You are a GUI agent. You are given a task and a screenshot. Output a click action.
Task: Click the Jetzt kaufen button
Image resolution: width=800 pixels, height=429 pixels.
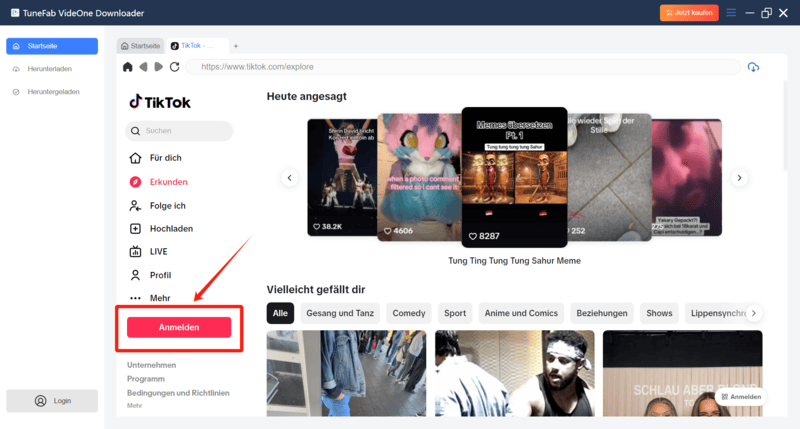click(689, 13)
